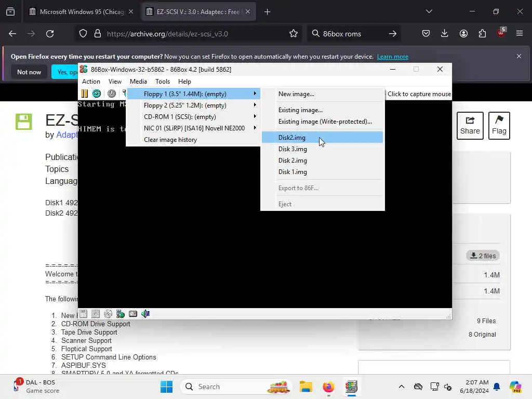Switch to Microsoft Windows 95 browser tab
The image size is (532, 399).
(82, 12)
